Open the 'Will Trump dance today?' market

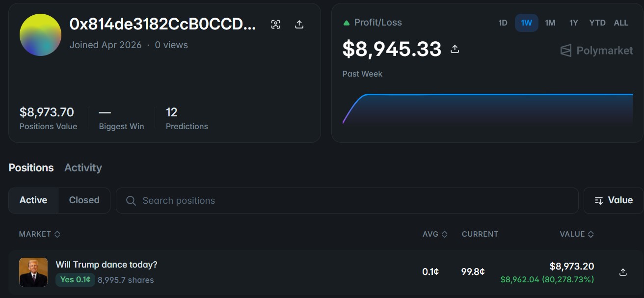pos(107,265)
